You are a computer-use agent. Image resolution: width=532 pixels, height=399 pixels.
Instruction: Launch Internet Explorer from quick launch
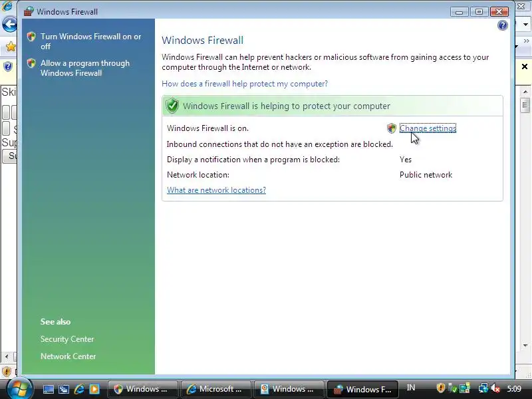(79, 389)
